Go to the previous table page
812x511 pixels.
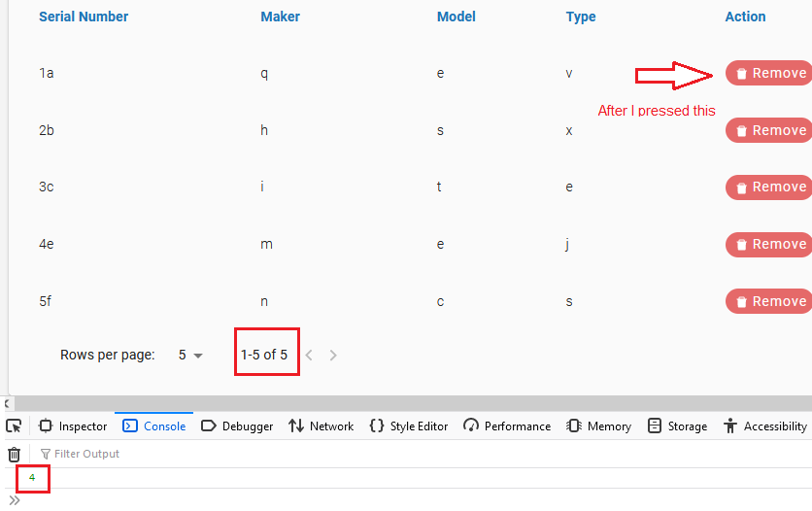point(309,356)
